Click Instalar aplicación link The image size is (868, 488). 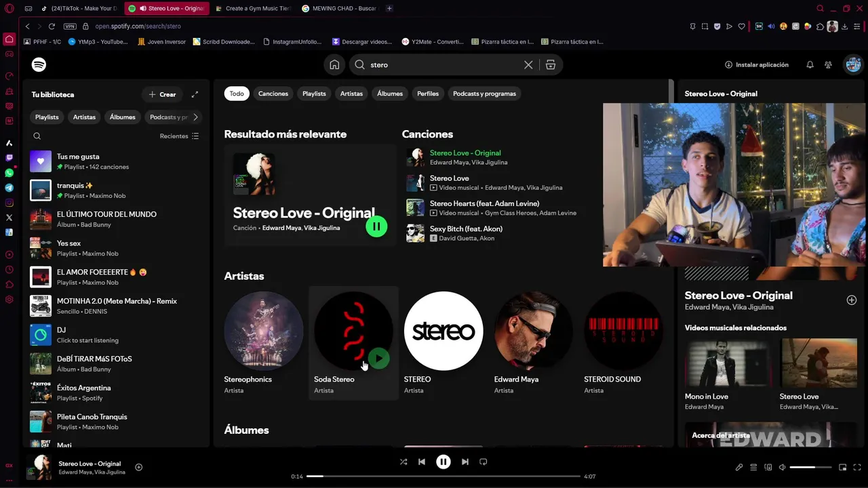[x=757, y=64]
